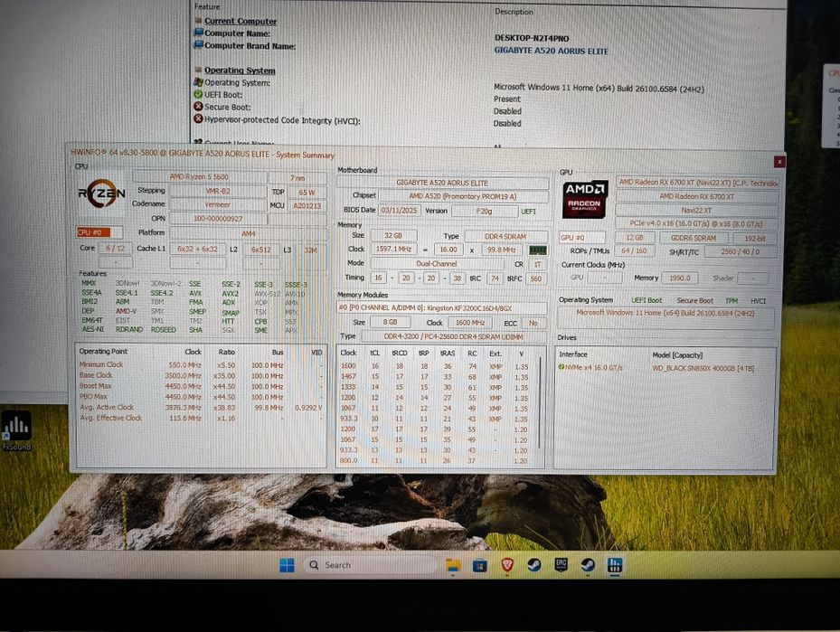840x632 pixels.
Task: Click the DDR4 SDRAM memory type field
Action: [x=505, y=236]
